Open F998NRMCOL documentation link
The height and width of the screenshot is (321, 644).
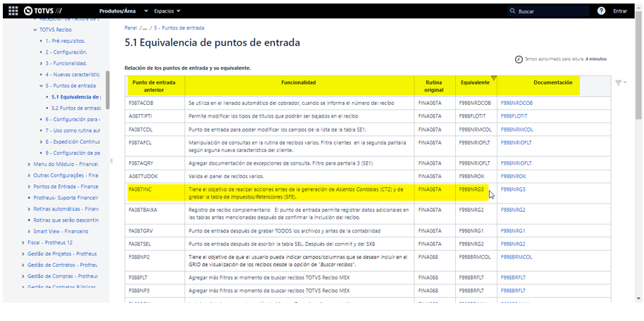(517, 130)
